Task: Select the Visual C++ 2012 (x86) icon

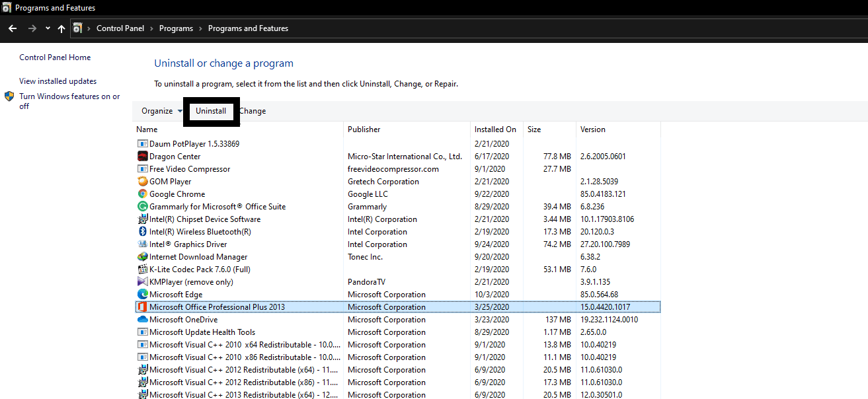Action: coord(142,382)
